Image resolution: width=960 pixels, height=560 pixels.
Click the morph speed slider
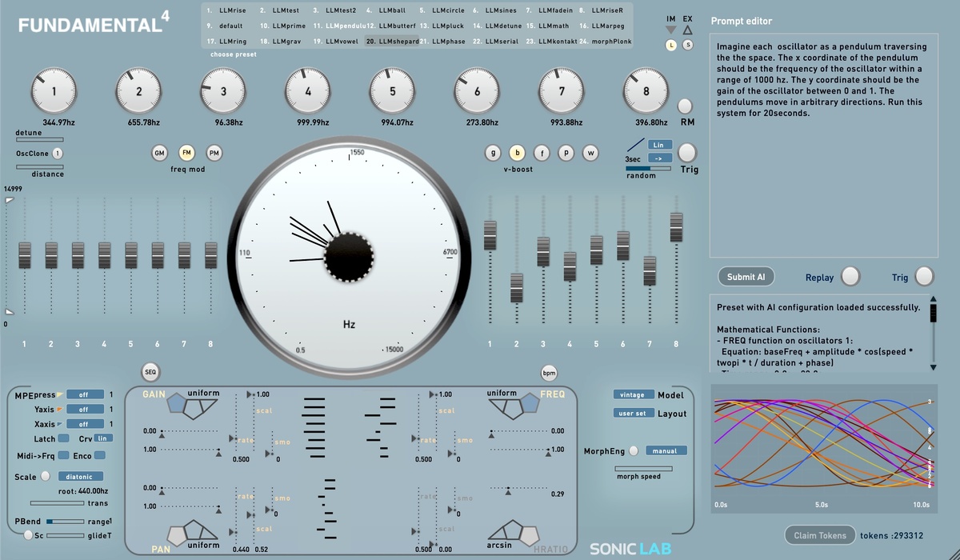(643, 469)
